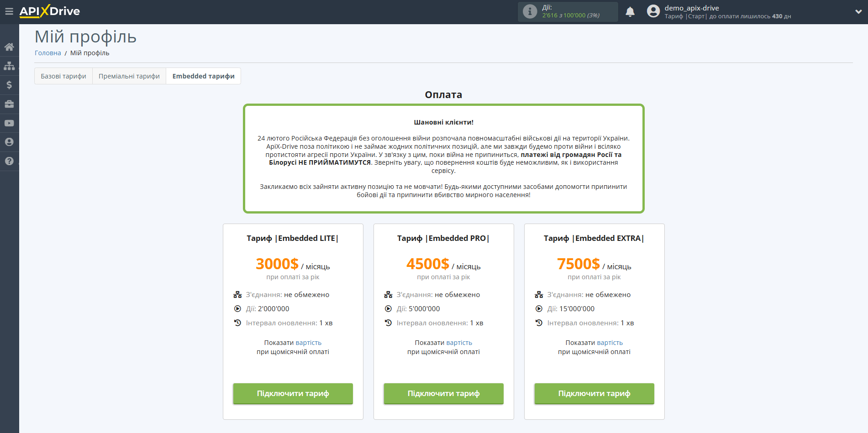
Task: Click the 4500$ price
Action: point(428,264)
